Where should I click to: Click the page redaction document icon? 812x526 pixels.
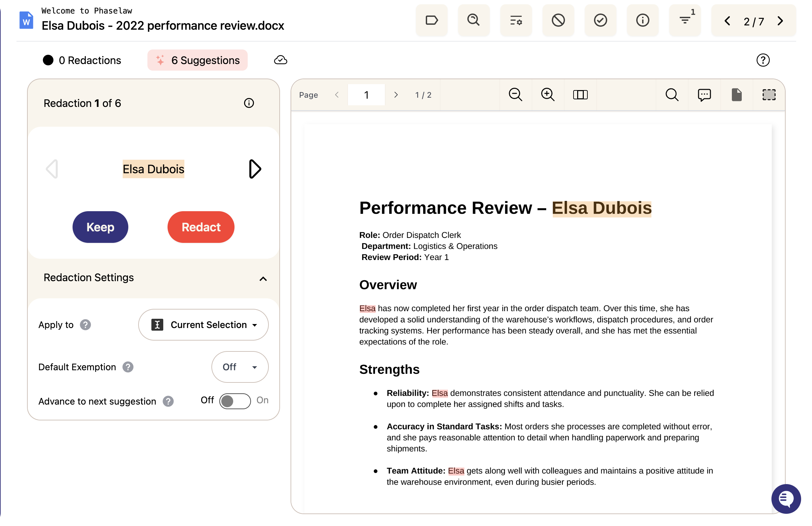[x=736, y=95]
